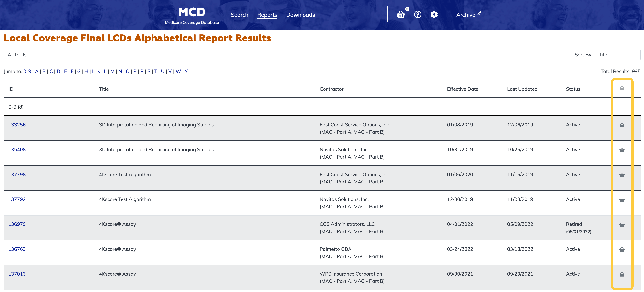This screenshot has width=644, height=292.
Task: Jump to the 0-9 section
Action: coord(27,71)
